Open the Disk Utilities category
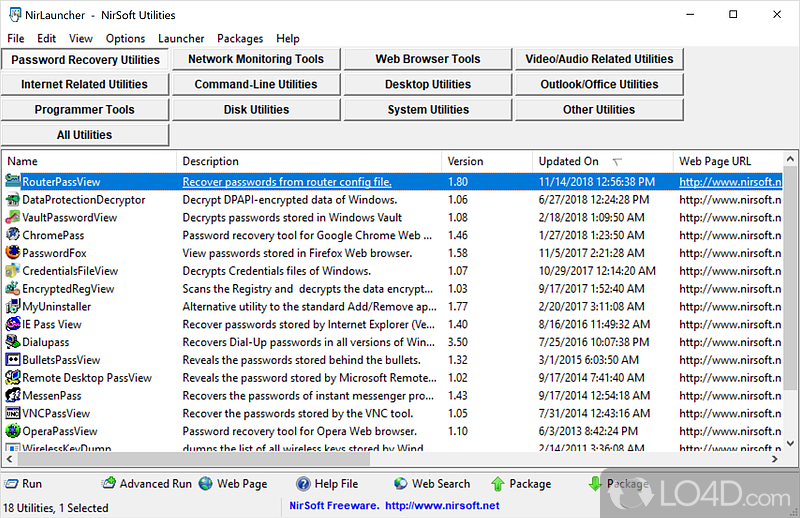This screenshot has height=518, width=800. click(x=256, y=110)
